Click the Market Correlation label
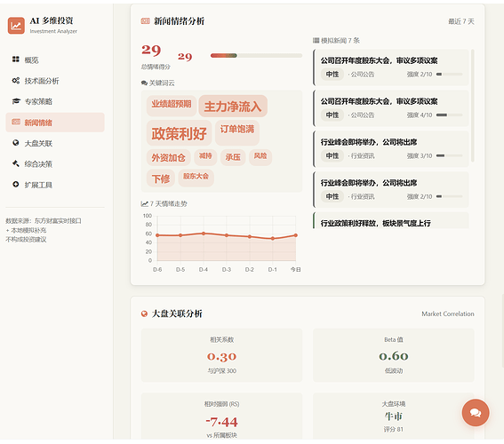504x444 pixels. pyautogui.click(x=448, y=314)
